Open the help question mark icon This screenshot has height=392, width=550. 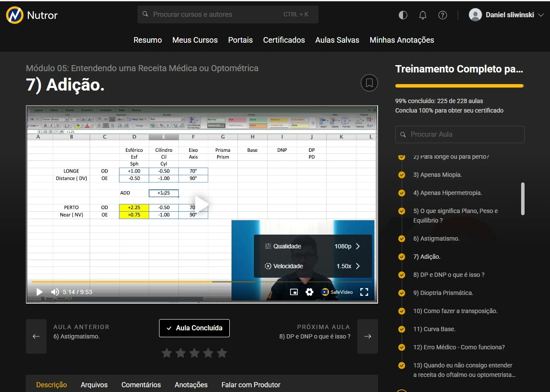tap(443, 15)
